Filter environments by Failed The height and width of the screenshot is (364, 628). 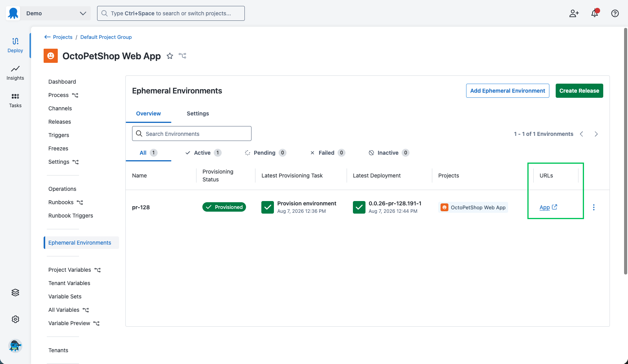327,153
